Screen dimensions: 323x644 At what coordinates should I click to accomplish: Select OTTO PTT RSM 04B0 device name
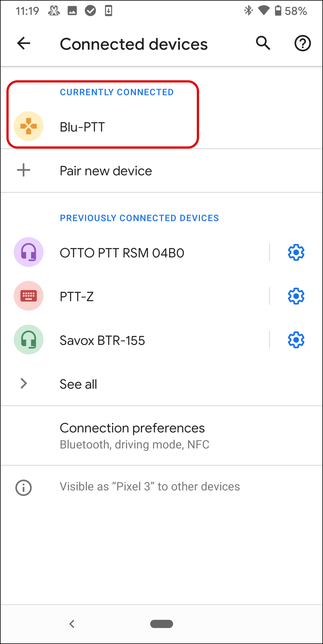tap(122, 253)
